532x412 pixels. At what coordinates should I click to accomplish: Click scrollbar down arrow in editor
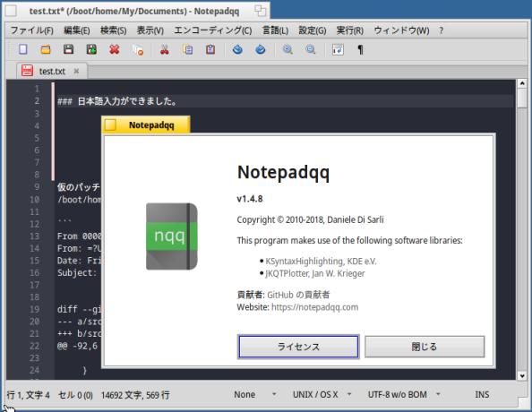(x=522, y=375)
